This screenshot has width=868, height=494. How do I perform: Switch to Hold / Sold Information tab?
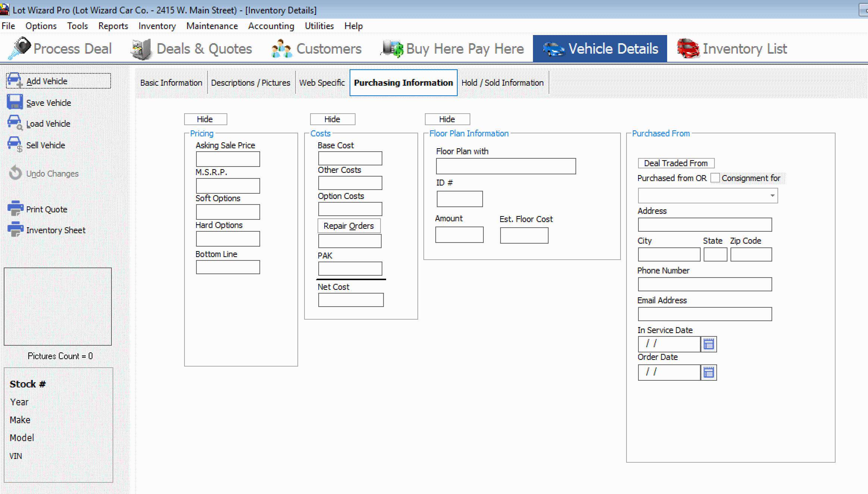(502, 83)
